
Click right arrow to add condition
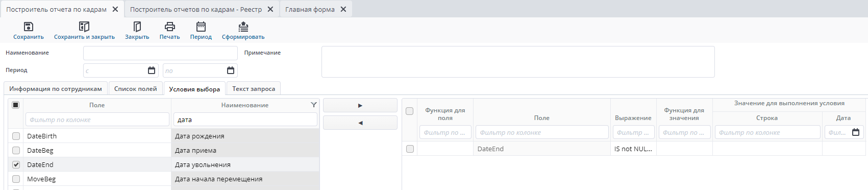pyautogui.click(x=360, y=105)
